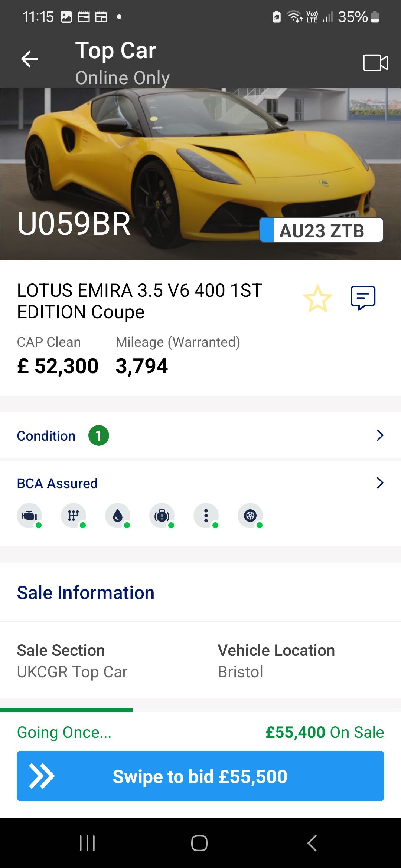The image size is (401, 868).
Task: Open Android recent apps button
Action: coord(87,843)
